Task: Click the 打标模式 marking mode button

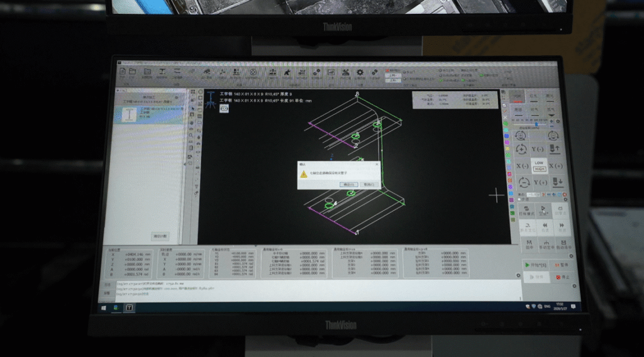Action: pyautogui.click(x=526, y=211)
